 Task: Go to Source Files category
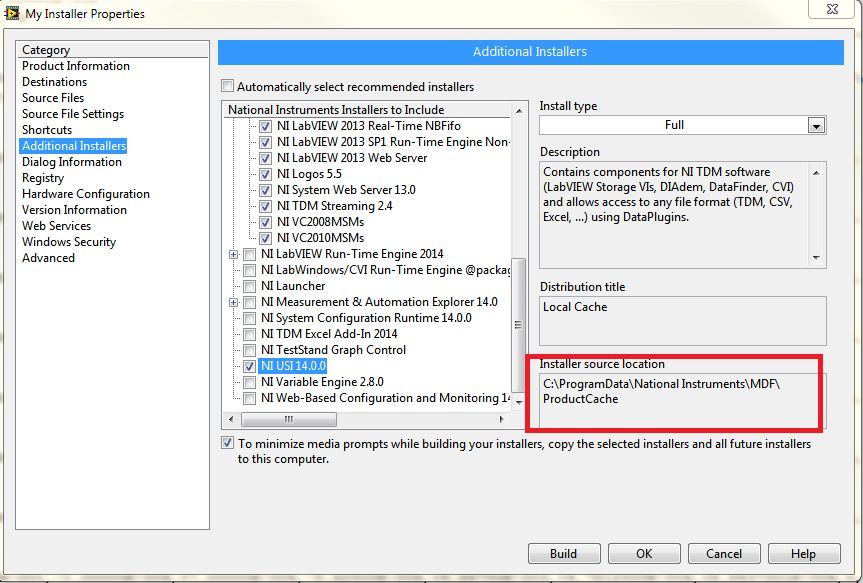point(53,98)
